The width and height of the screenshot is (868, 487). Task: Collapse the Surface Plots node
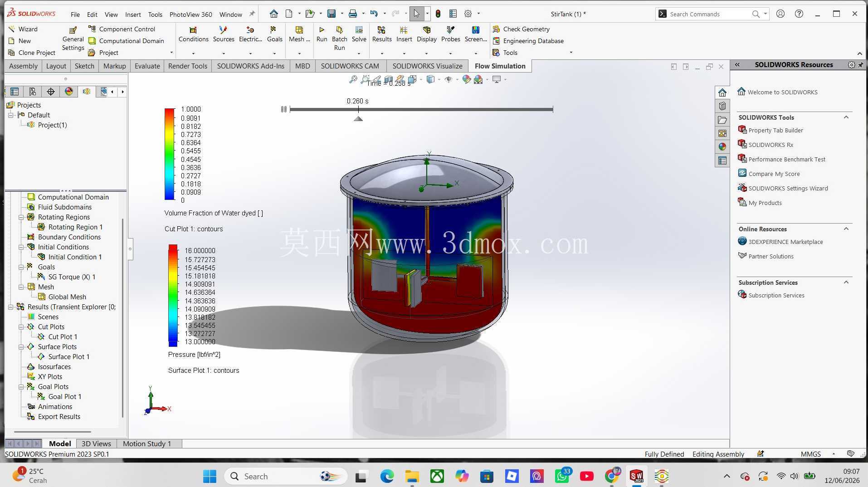(x=21, y=347)
